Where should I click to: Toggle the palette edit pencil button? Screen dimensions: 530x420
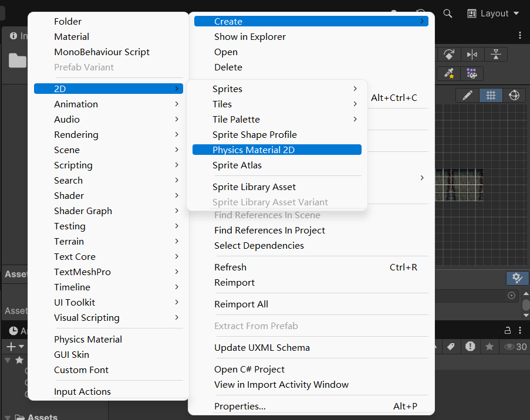pyautogui.click(x=467, y=95)
